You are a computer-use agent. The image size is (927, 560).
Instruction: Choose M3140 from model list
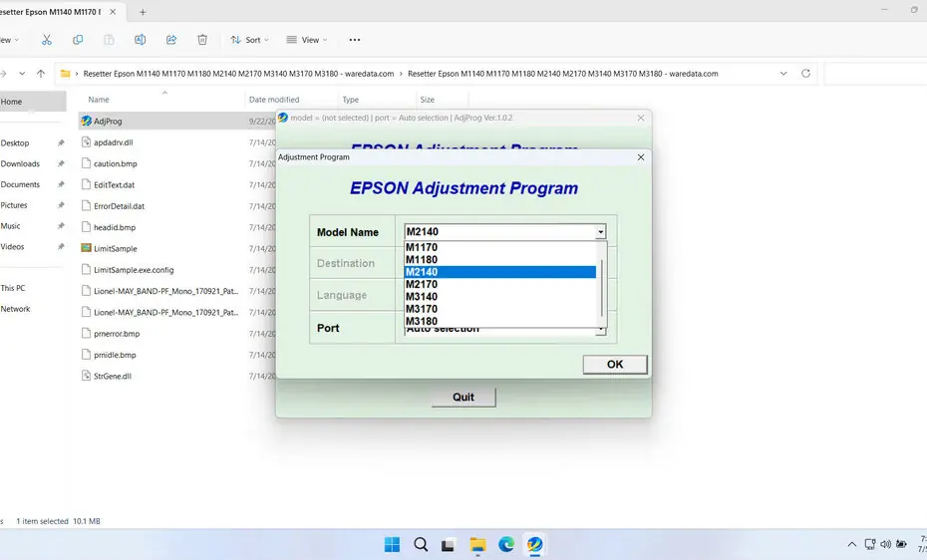tap(500, 297)
